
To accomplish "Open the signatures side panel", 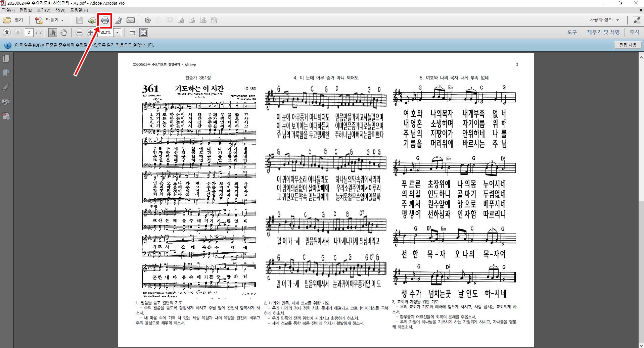I will [6, 102].
